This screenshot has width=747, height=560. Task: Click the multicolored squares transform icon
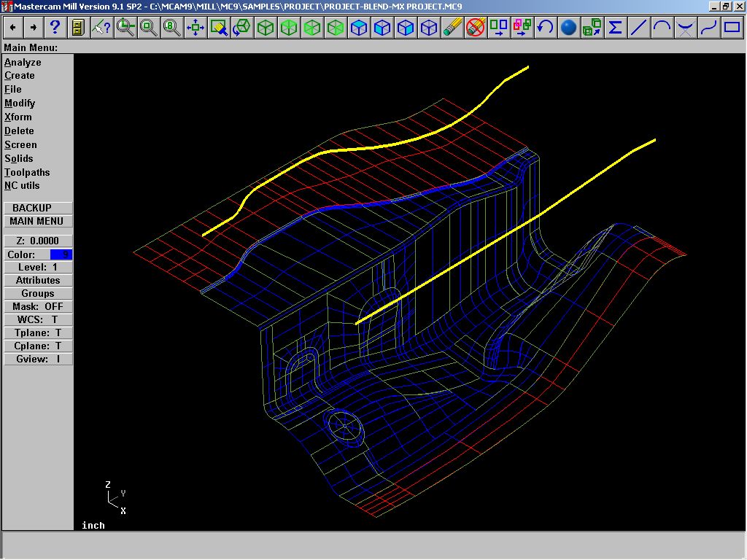click(522, 27)
